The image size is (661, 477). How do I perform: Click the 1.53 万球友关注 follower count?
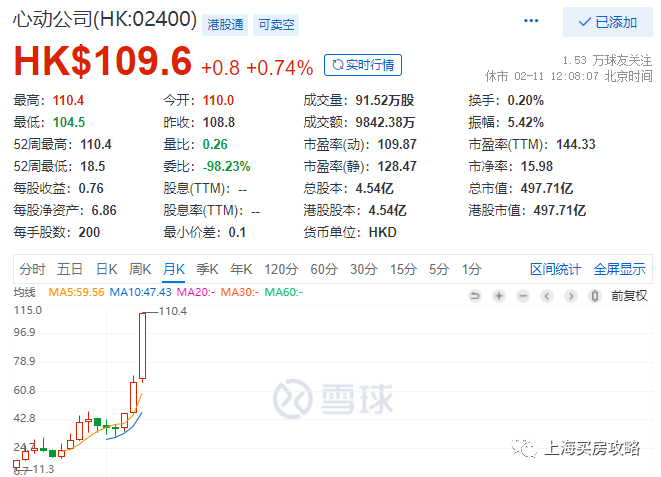pyautogui.click(x=607, y=60)
